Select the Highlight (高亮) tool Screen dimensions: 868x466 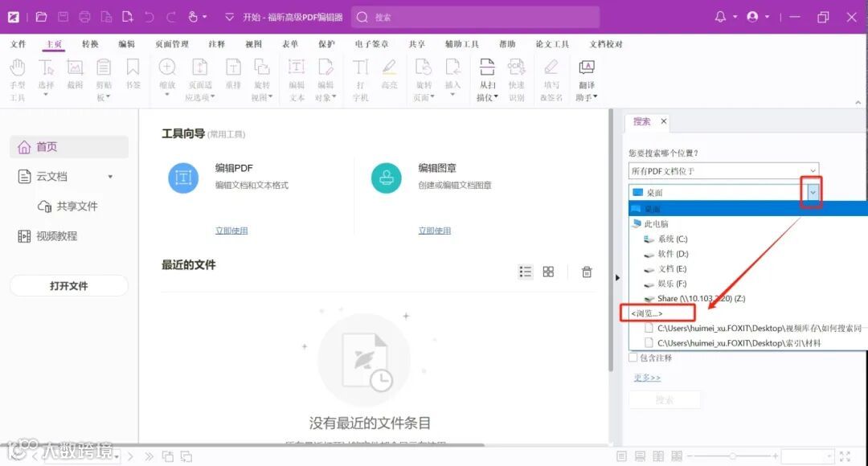click(389, 74)
